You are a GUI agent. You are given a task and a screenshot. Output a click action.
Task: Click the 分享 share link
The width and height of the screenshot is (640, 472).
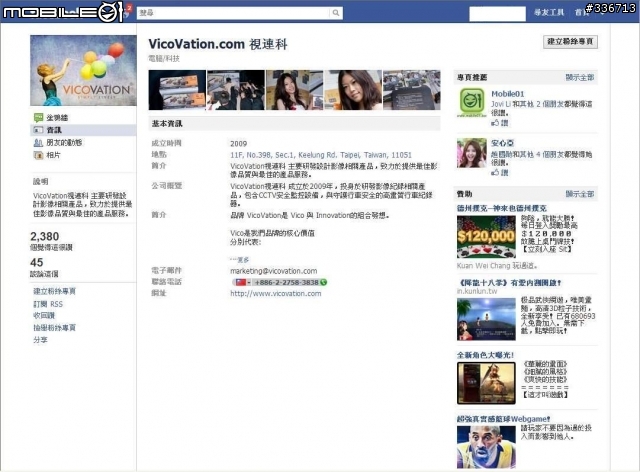40,340
